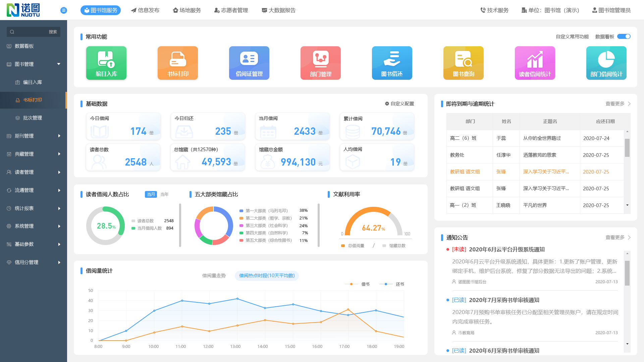This screenshot has height=362, width=644.
Task: Switch reader ratio to 当年 view
Action: click(164, 194)
